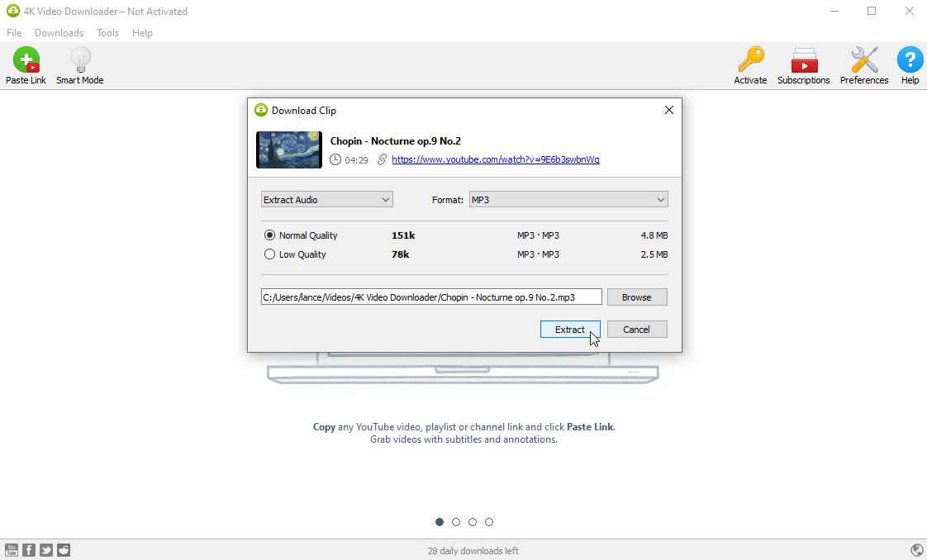
Task: Click globe icon at bottom right
Action: coord(917,550)
